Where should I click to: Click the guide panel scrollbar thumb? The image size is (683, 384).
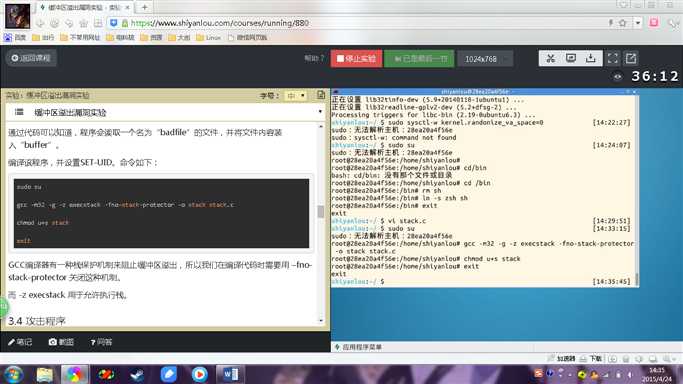click(321, 212)
